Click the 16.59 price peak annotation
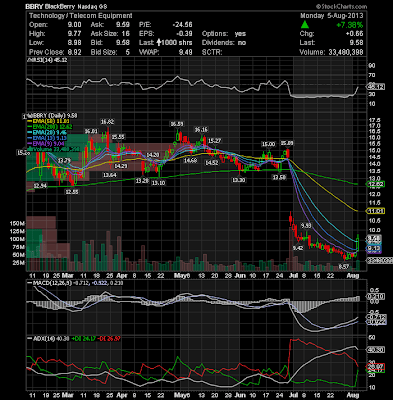The width and height of the screenshot is (393, 400). tap(177, 124)
